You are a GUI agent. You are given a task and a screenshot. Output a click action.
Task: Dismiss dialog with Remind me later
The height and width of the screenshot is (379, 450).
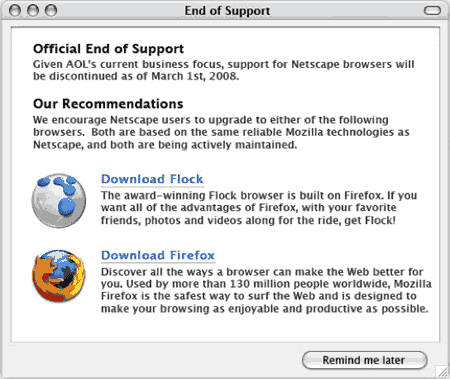(x=364, y=360)
